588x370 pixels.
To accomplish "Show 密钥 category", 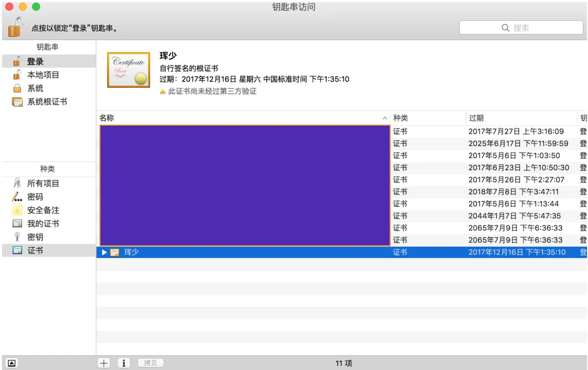I will coord(48,237).
